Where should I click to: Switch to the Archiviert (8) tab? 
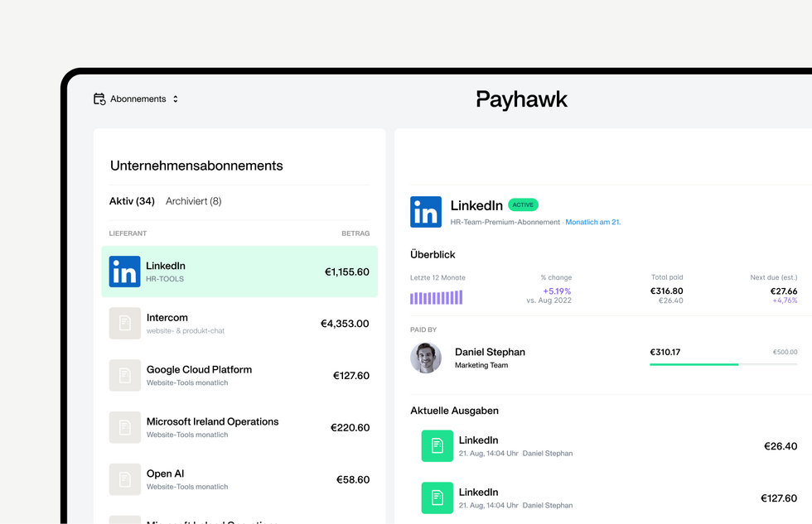[193, 201]
